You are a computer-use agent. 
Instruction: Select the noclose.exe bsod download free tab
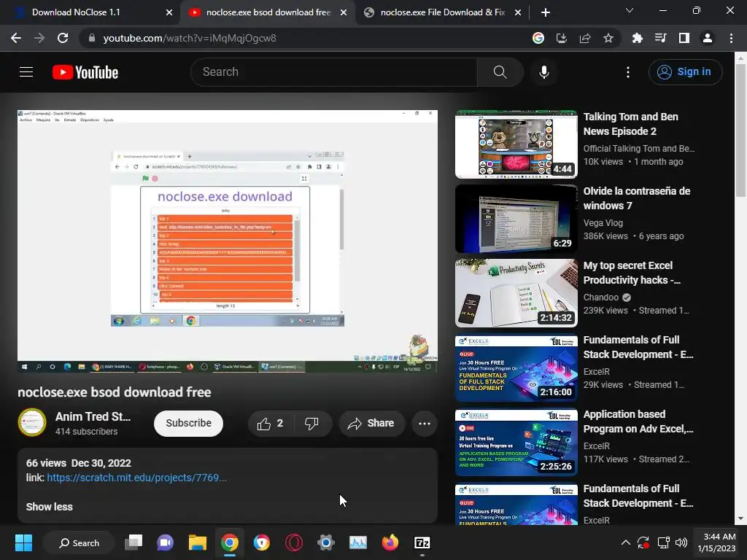[x=268, y=12]
